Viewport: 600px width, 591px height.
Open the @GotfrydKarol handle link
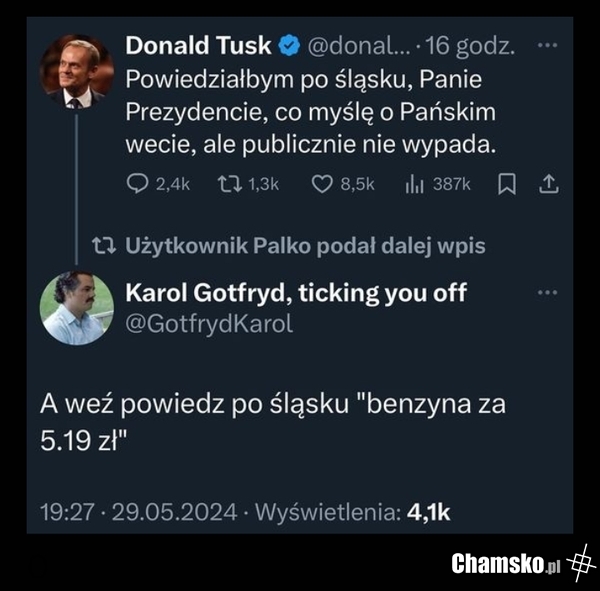pyautogui.click(x=210, y=324)
